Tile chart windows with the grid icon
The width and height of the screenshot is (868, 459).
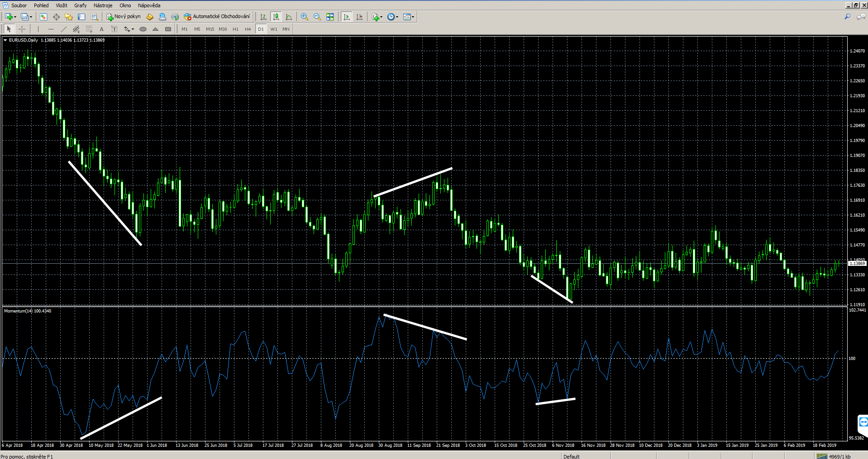tap(330, 17)
